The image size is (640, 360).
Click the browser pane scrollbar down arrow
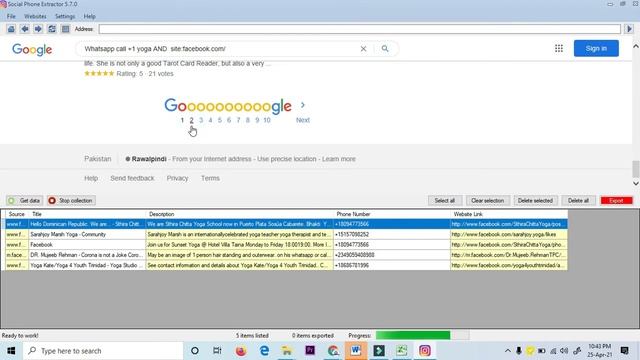[636, 183]
